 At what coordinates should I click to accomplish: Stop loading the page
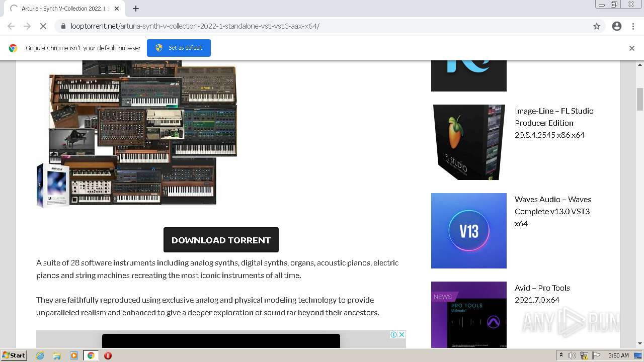(x=43, y=26)
